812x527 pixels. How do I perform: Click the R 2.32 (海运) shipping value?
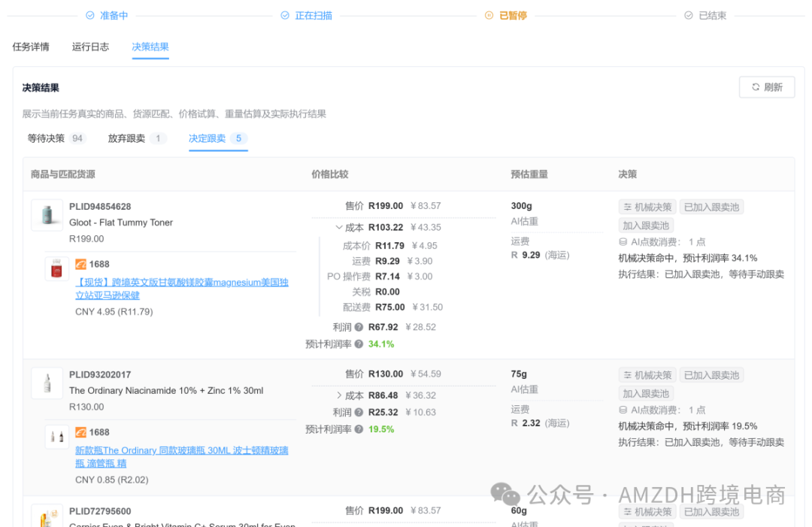click(x=540, y=423)
